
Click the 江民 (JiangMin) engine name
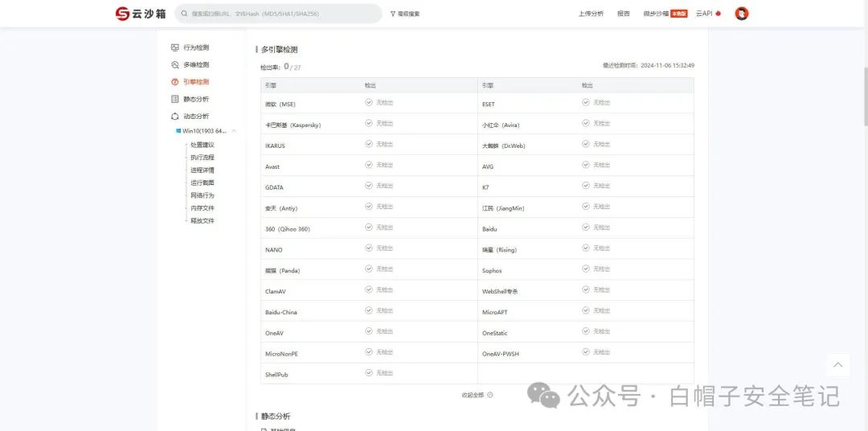pyautogui.click(x=503, y=208)
